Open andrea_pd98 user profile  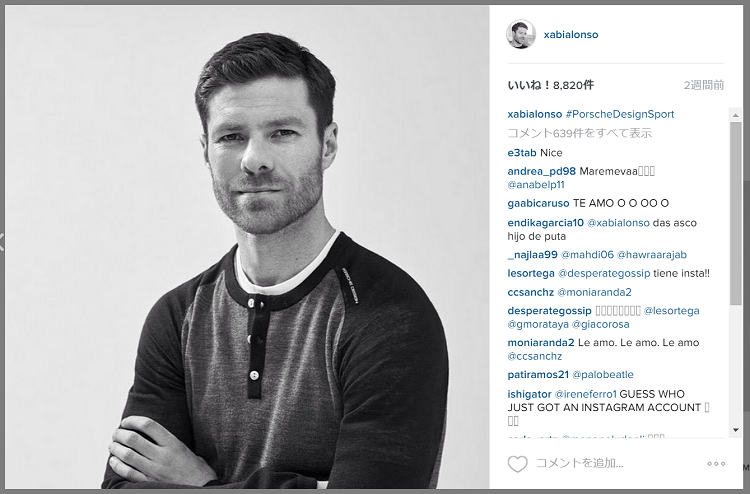[x=541, y=171]
